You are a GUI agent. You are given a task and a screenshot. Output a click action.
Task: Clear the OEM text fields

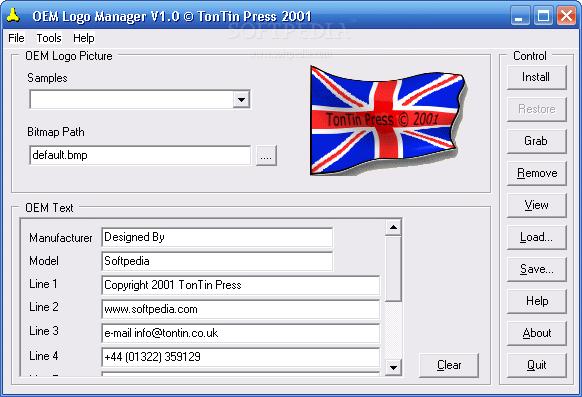click(449, 365)
